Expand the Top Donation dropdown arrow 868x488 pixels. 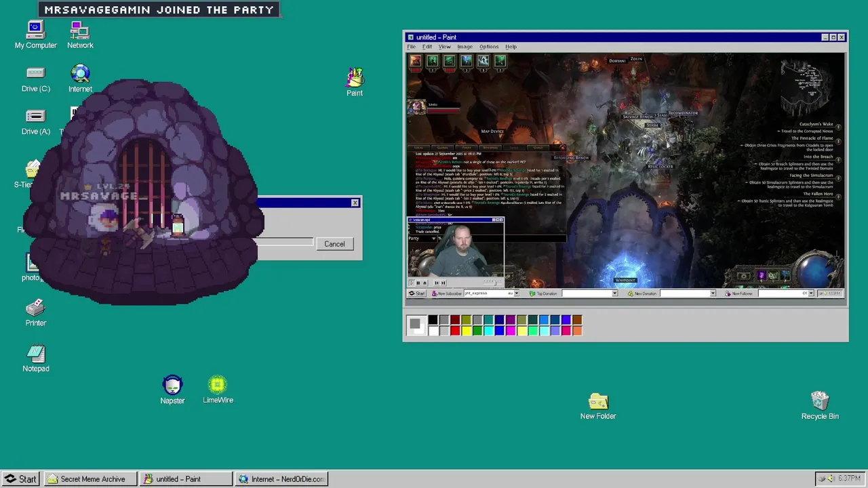615,293
